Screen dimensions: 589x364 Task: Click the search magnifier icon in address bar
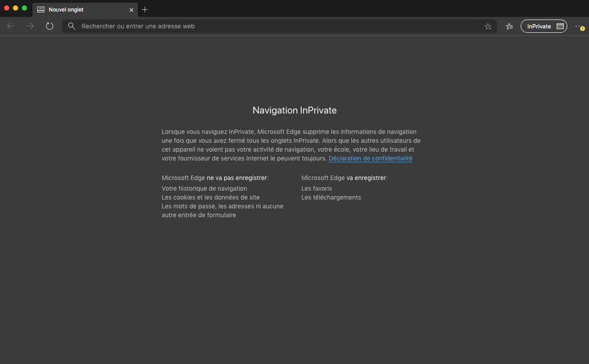pyautogui.click(x=72, y=26)
